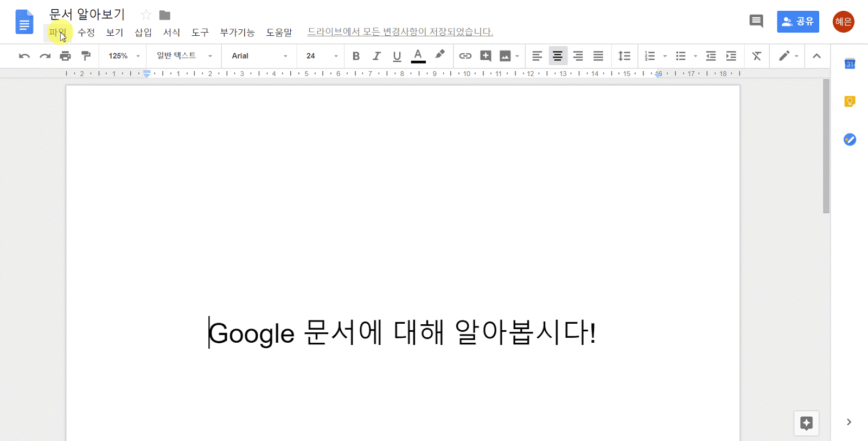Activate the paint format tool
Viewport: 868px width, 441px height.
86,56
